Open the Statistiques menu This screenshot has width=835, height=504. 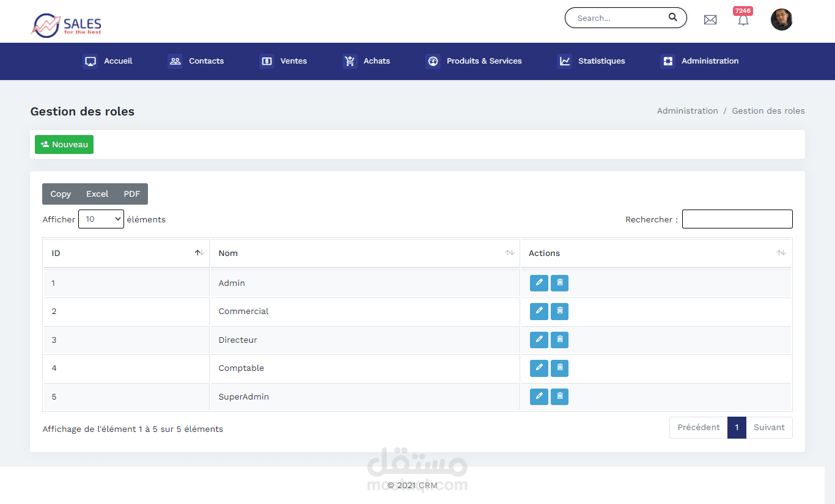[591, 61]
